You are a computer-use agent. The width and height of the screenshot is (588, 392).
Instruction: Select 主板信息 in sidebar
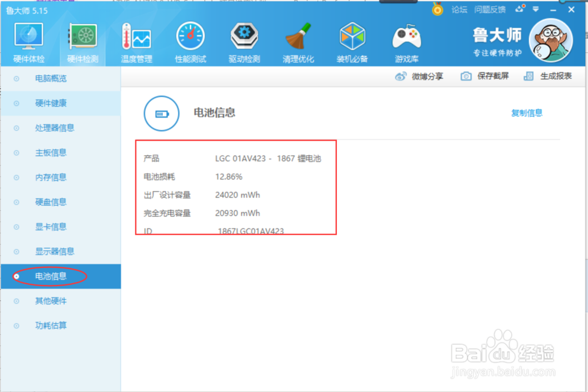coord(61,153)
